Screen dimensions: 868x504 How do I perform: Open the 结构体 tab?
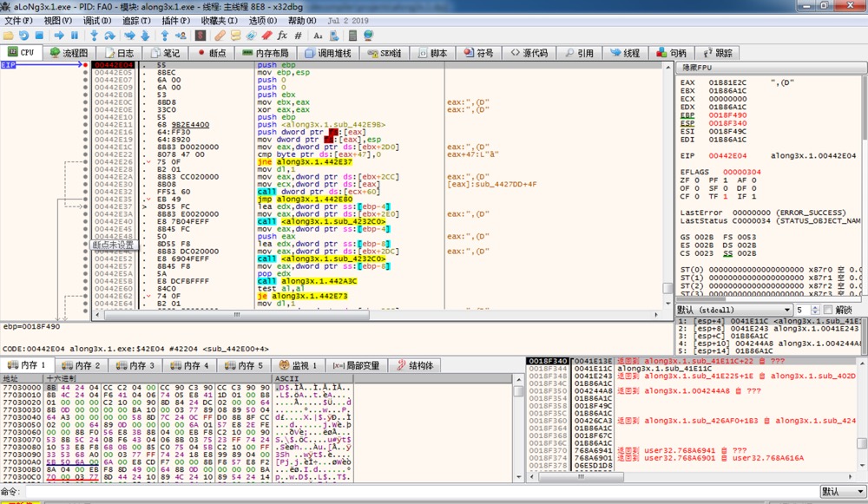(x=415, y=365)
